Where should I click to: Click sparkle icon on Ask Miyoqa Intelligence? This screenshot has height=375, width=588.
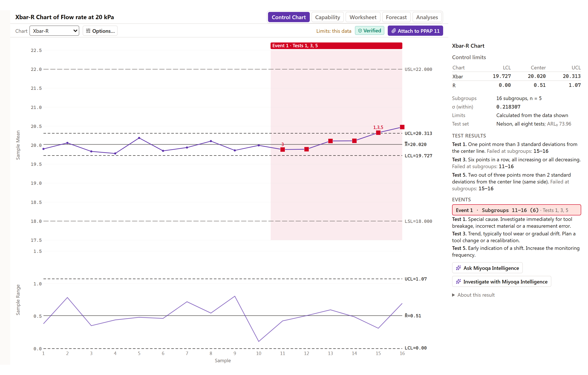click(x=458, y=268)
